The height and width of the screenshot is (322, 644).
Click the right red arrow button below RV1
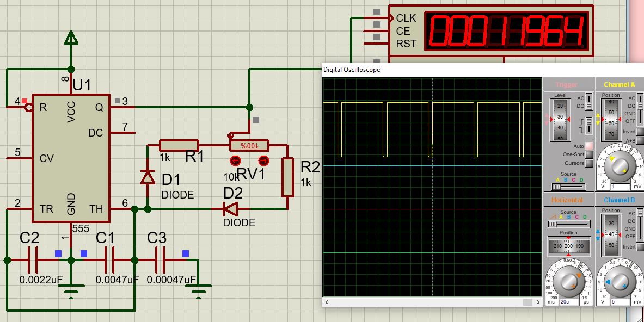click(263, 160)
